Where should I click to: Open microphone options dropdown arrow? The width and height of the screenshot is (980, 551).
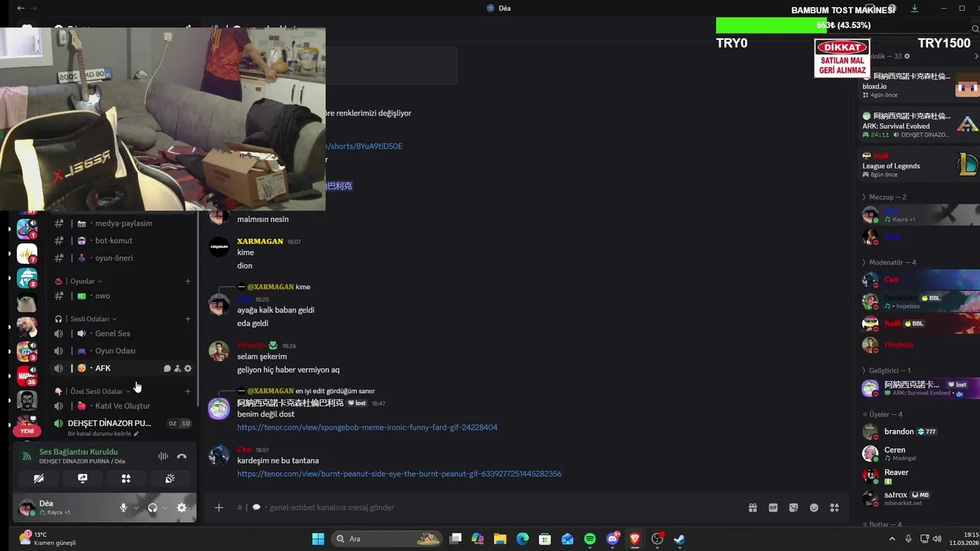pyautogui.click(x=136, y=507)
